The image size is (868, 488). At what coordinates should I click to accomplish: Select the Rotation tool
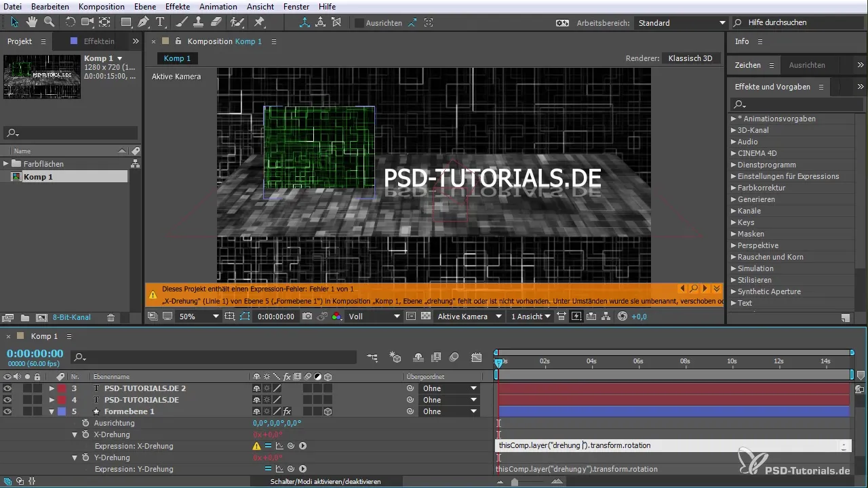pos(71,22)
